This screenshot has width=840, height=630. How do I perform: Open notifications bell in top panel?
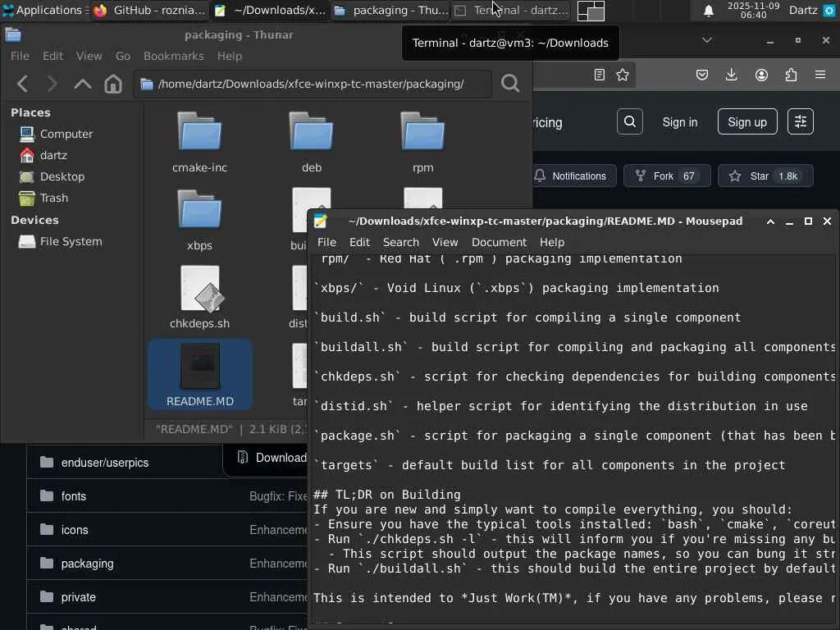pos(709,11)
